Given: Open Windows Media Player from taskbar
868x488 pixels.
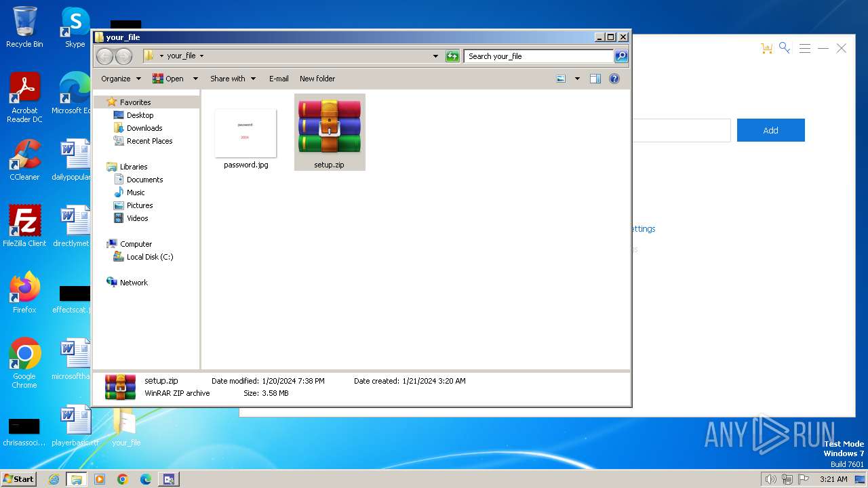Looking at the screenshot, I should click(x=100, y=479).
